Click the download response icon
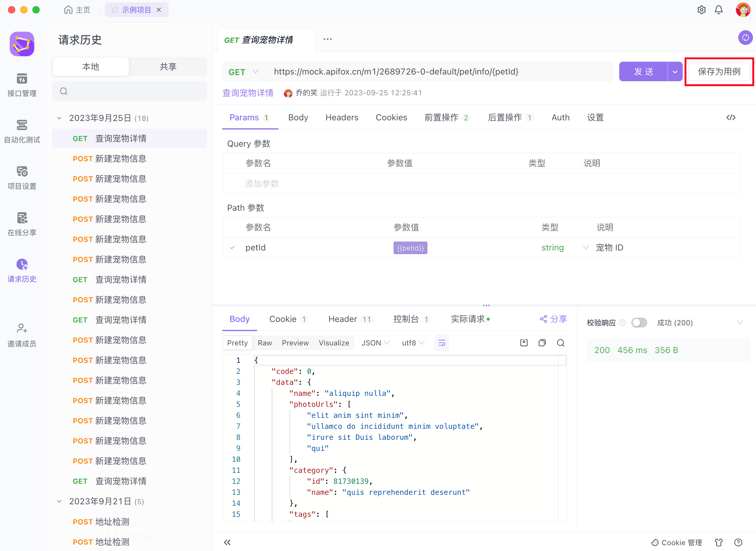 tap(524, 343)
